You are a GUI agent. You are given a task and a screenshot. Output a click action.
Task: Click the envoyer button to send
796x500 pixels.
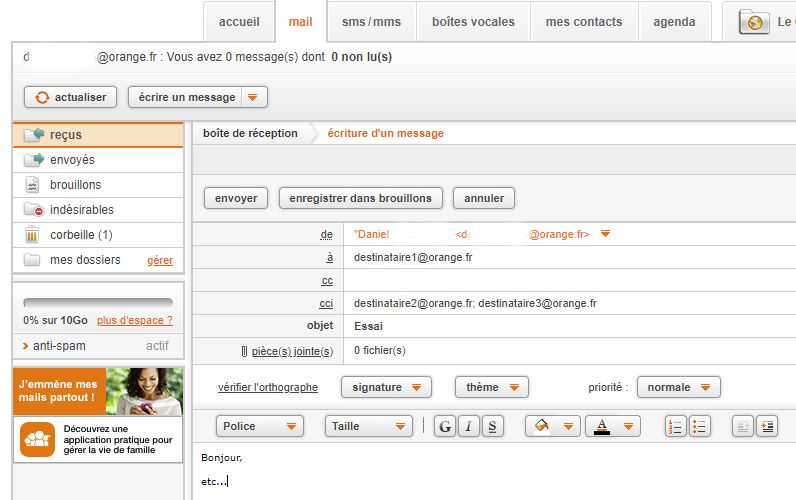[236, 198]
